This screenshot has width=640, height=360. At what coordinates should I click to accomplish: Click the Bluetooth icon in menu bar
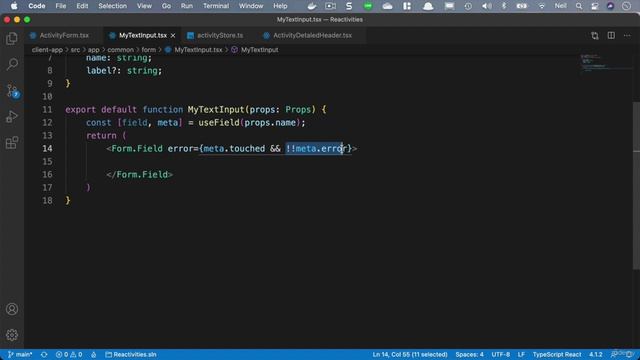click(x=504, y=6)
